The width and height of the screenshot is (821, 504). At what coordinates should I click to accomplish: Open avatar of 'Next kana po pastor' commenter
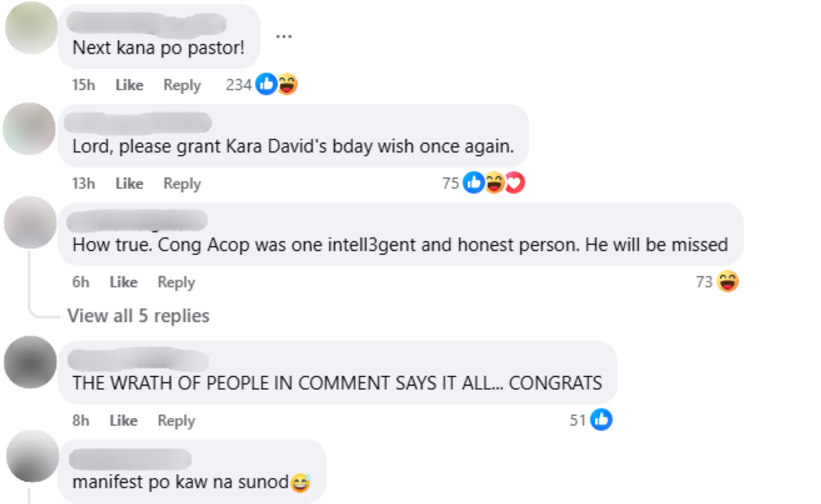point(31,28)
